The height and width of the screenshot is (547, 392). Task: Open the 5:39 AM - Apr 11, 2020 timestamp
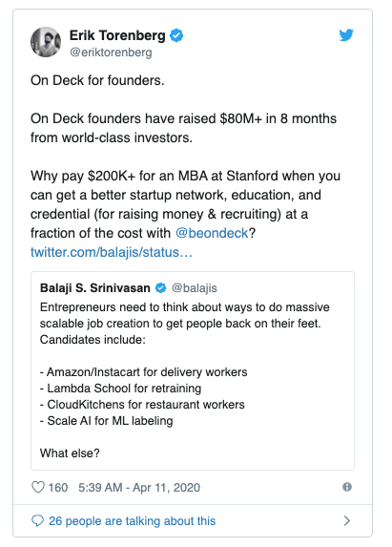pos(139,488)
